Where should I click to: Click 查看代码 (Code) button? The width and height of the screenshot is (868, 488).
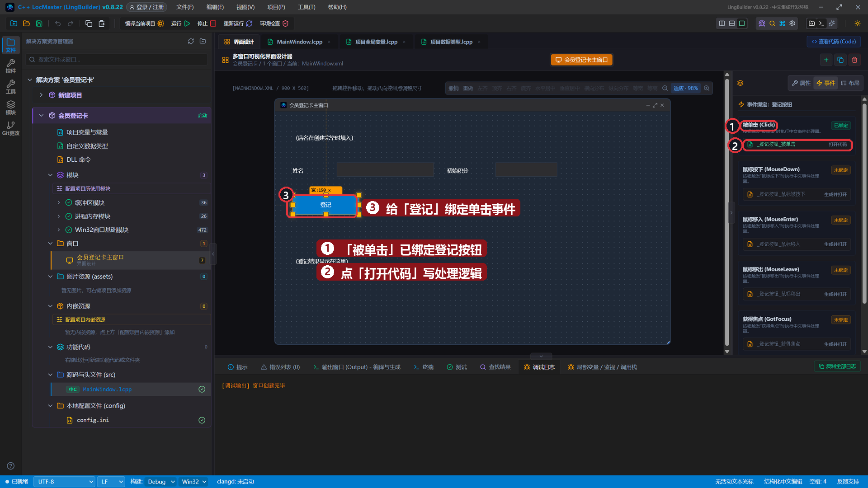tap(834, 42)
